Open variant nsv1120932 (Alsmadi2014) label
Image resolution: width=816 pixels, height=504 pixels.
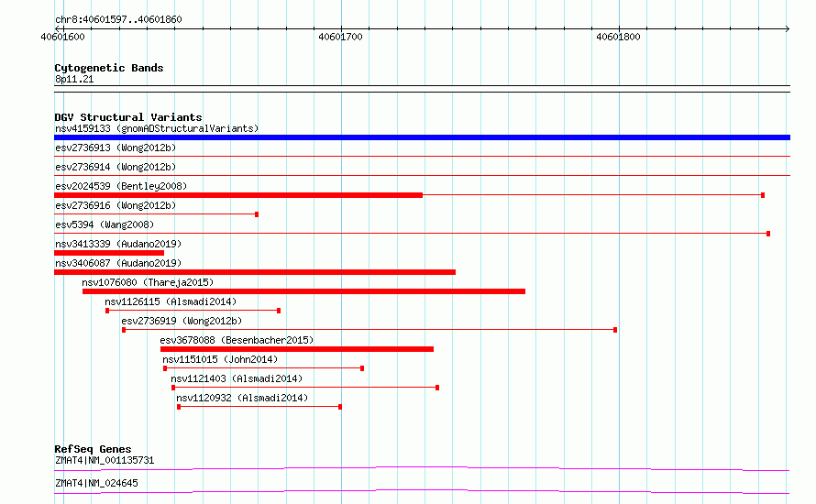(242, 398)
